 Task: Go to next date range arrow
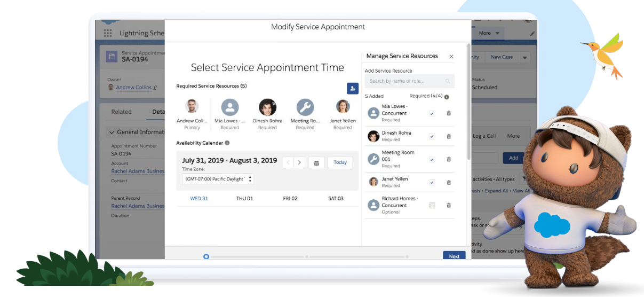tap(300, 162)
